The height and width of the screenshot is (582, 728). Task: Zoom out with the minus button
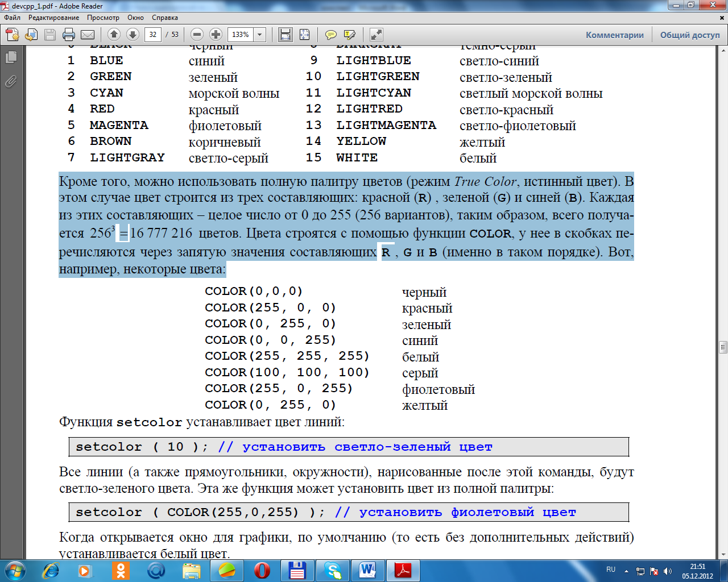click(197, 35)
